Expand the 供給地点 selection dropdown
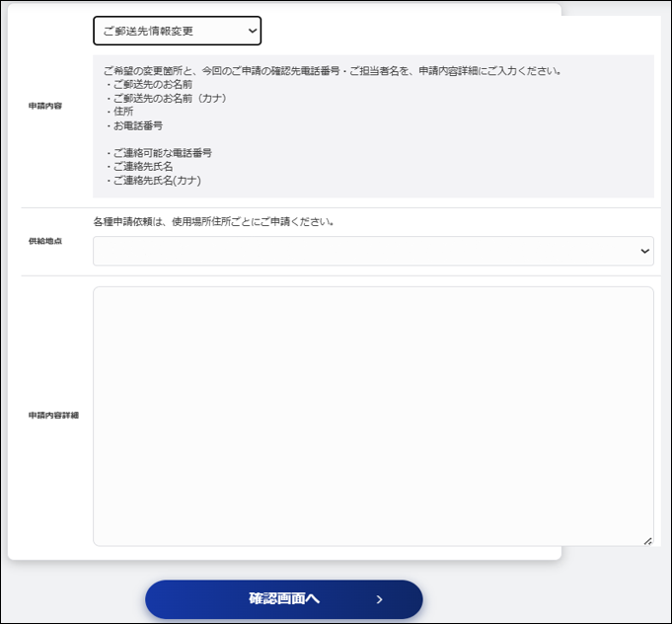This screenshot has height=624, width=672. click(373, 251)
